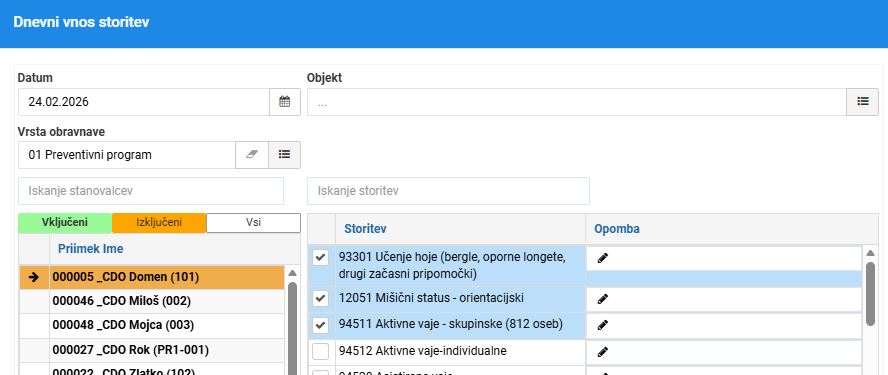888x375 pixels.
Task: Select resident 000046 _CDO Miloš (002)
Action: coord(152,301)
